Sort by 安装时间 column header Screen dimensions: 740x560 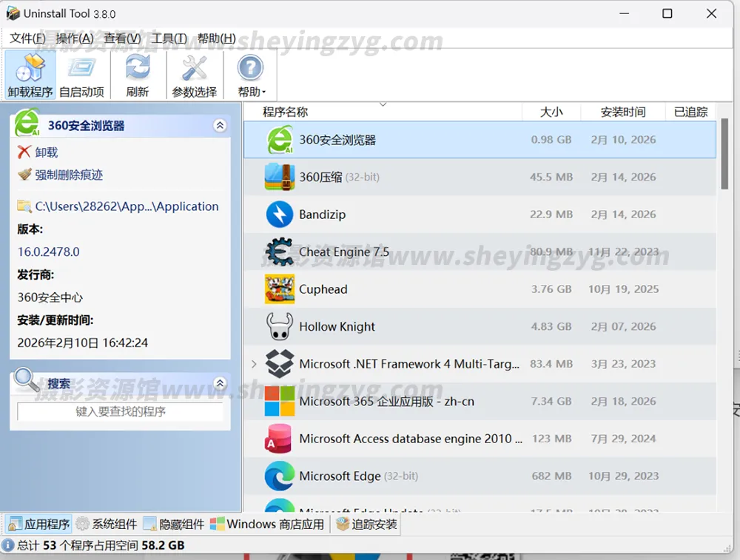click(623, 112)
